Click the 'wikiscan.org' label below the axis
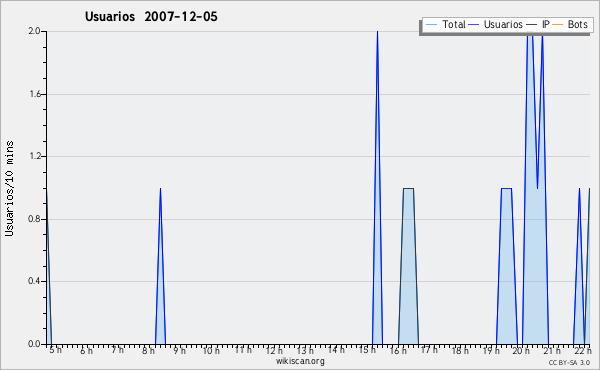Image resolution: width=600 pixels, height=370 pixels. 300,361
